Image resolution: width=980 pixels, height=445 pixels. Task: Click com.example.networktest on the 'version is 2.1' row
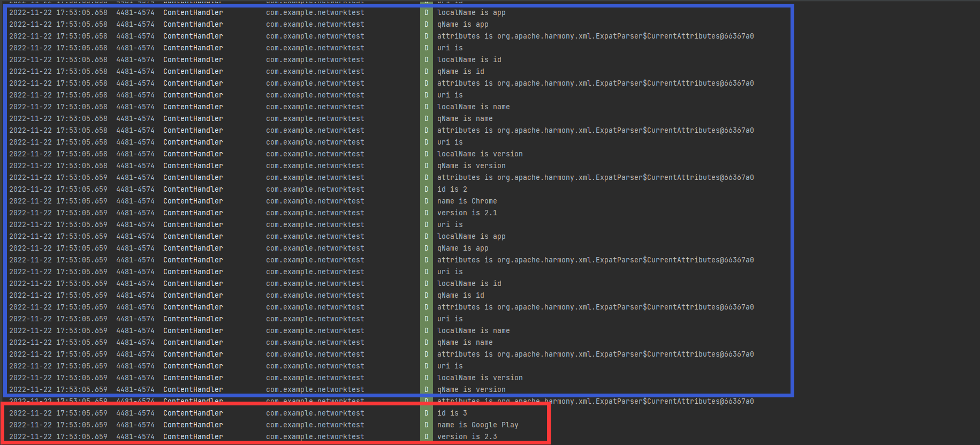pos(315,213)
